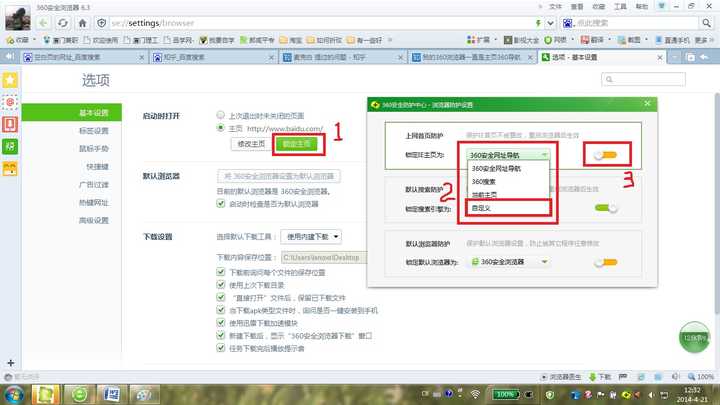Screen dimensions: 720x405
Task: Open the search engine selector paw icon
Action: coord(568,22)
